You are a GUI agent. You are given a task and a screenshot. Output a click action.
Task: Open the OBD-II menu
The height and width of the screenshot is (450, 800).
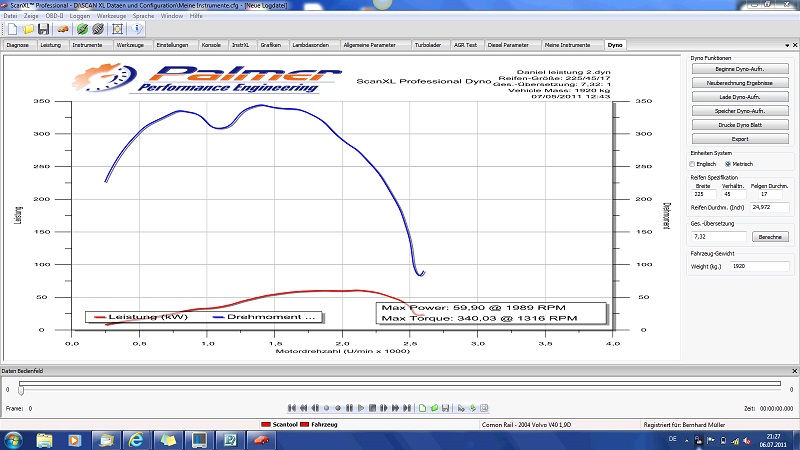coord(55,17)
